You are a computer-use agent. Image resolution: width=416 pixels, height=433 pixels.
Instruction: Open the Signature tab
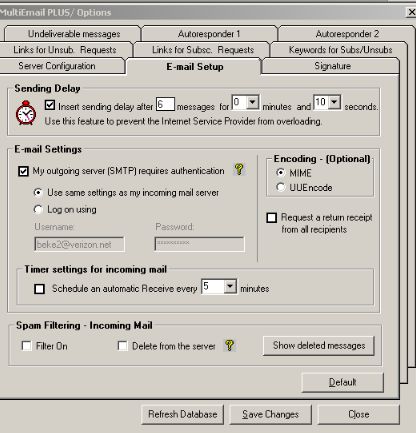332,66
